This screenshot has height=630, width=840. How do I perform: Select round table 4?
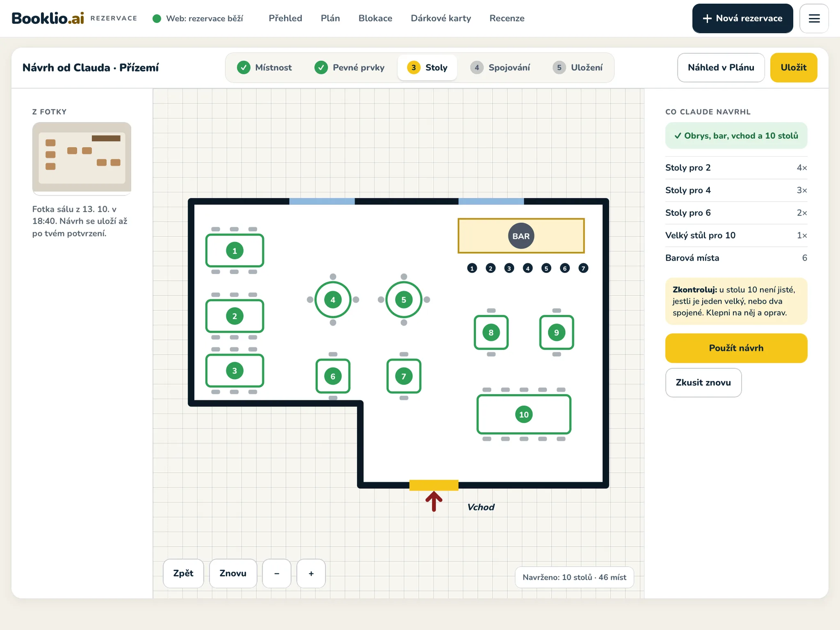point(333,300)
